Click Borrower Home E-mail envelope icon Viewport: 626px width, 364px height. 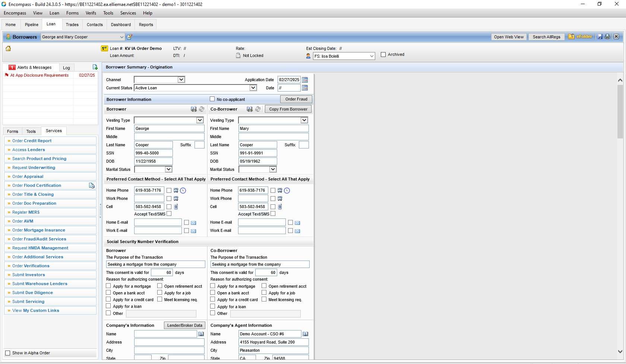click(193, 223)
